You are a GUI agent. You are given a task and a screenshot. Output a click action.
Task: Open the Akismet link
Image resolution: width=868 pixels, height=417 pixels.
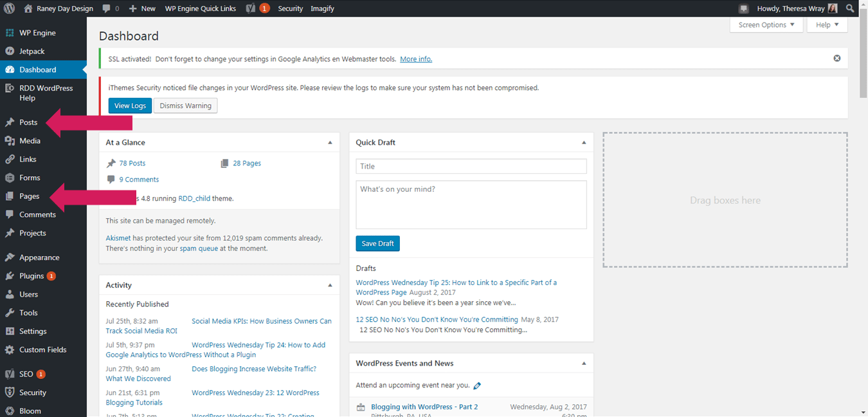(x=118, y=238)
